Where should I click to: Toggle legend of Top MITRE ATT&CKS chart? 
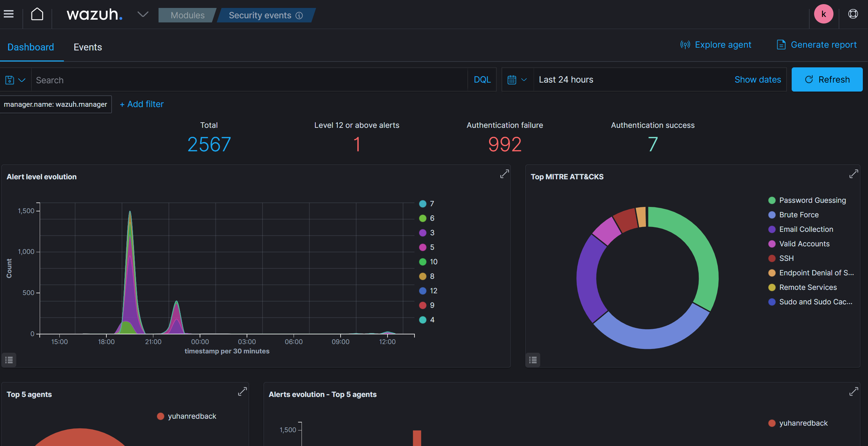pos(533,360)
